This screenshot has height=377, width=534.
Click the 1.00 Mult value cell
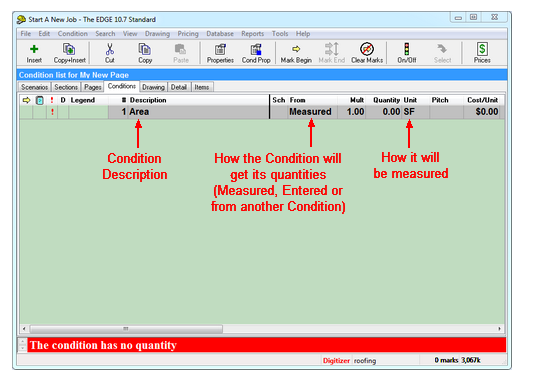352,112
